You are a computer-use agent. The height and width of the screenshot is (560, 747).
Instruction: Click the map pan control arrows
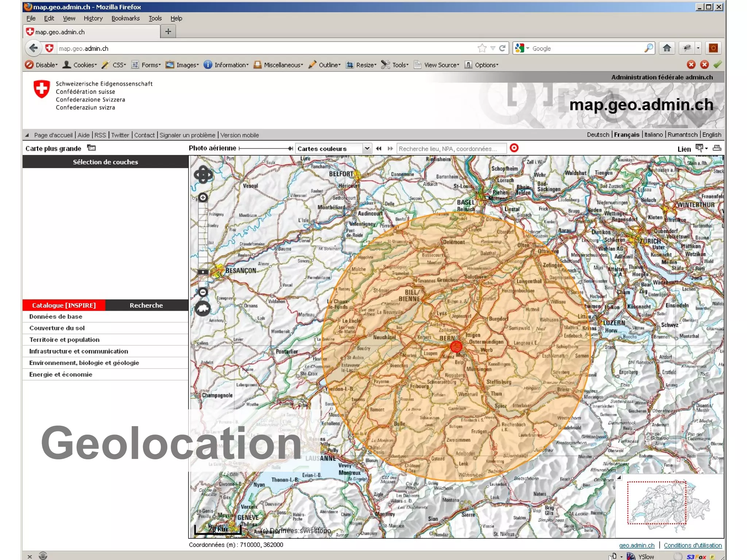203,175
